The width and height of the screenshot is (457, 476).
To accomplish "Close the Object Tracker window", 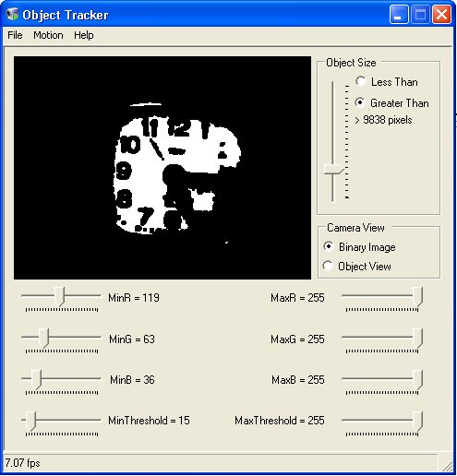I will (x=442, y=14).
